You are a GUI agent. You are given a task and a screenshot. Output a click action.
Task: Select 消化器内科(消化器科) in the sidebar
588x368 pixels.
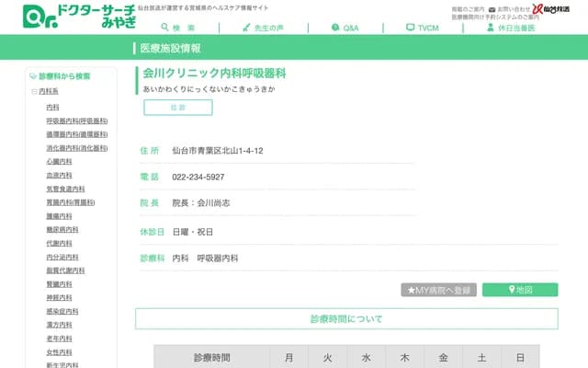click(x=77, y=148)
